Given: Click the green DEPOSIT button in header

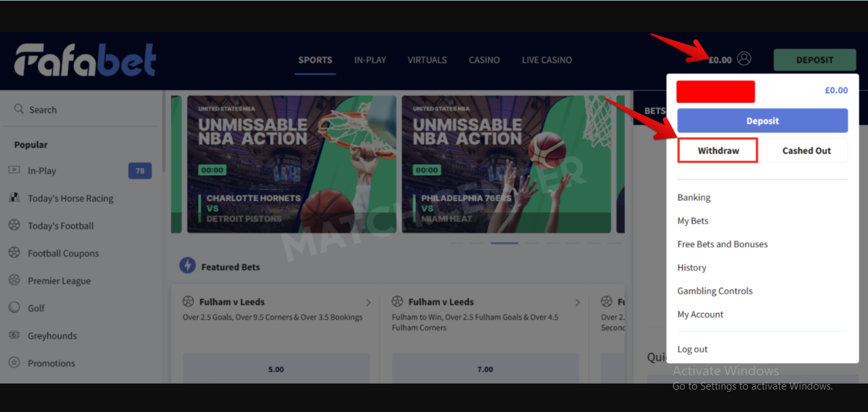Looking at the screenshot, I should (x=814, y=60).
